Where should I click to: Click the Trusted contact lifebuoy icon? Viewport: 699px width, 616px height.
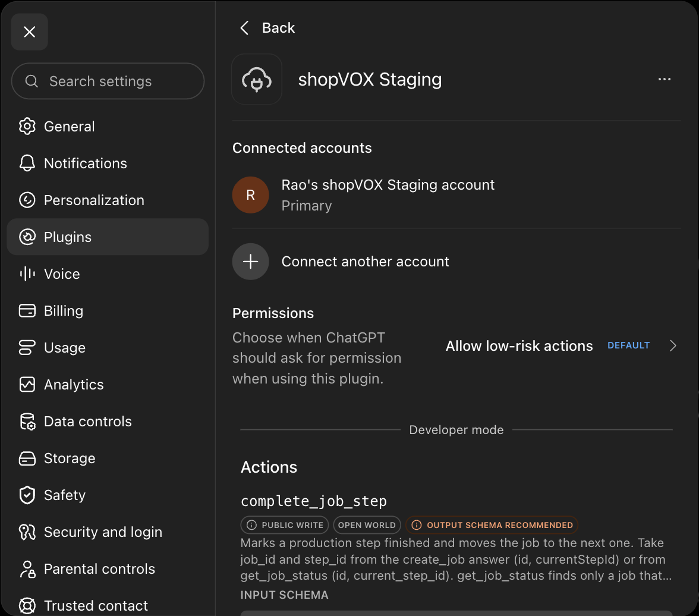pos(27,606)
